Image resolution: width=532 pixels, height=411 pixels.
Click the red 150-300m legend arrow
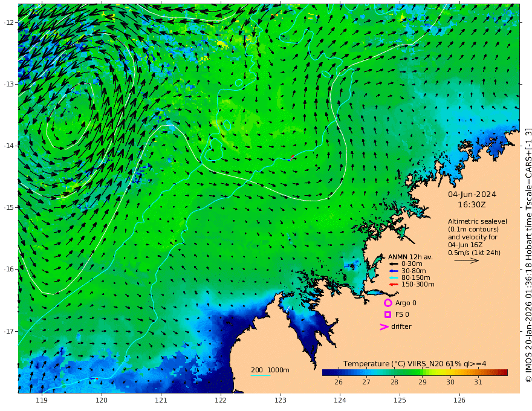pyautogui.click(x=394, y=285)
